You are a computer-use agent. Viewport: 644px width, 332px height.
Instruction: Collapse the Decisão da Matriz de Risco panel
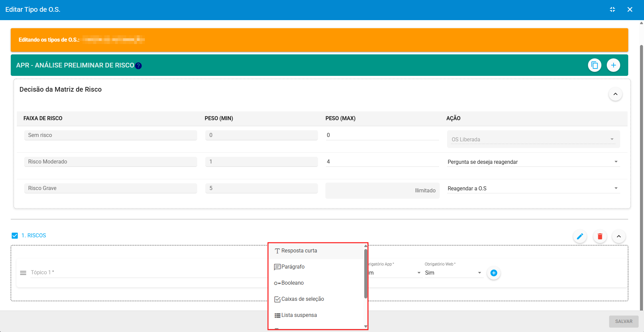coord(615,94)
